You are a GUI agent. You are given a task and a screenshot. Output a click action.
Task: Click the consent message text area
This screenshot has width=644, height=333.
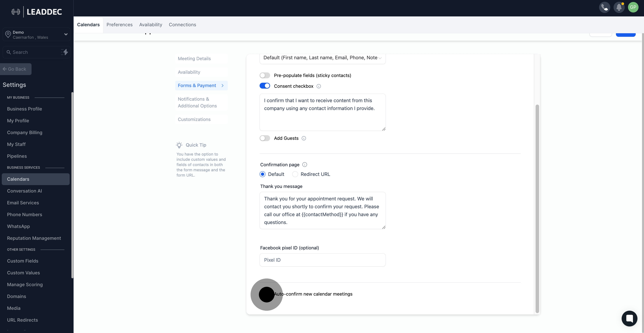pyautogui.click(x=322, y=112)
